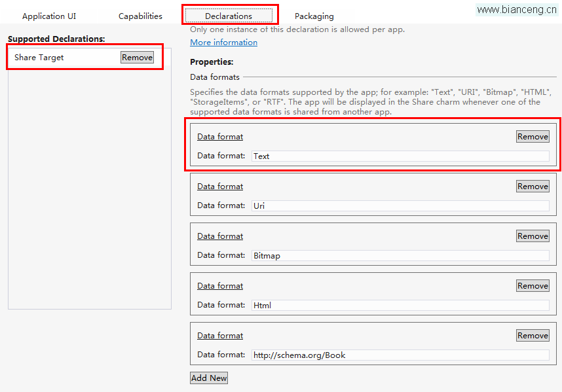Remove the Share Target declaration
The image size is (562, 392).
pyautogui.click(x=138, y=58)
